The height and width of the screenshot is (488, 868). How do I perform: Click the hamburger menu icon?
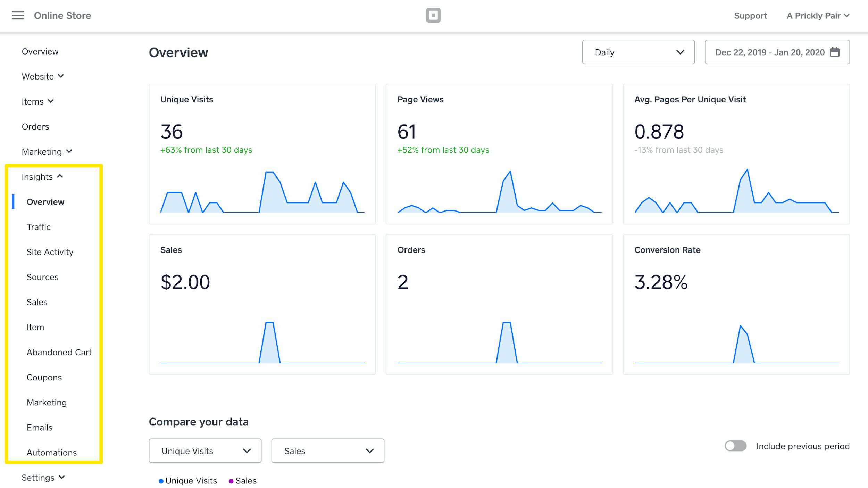click(18, 15)
